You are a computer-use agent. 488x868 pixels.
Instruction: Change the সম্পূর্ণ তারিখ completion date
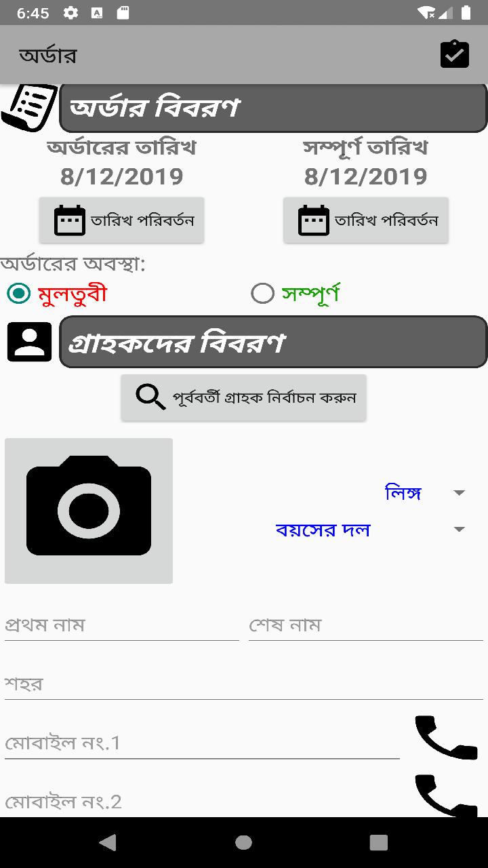365,220
